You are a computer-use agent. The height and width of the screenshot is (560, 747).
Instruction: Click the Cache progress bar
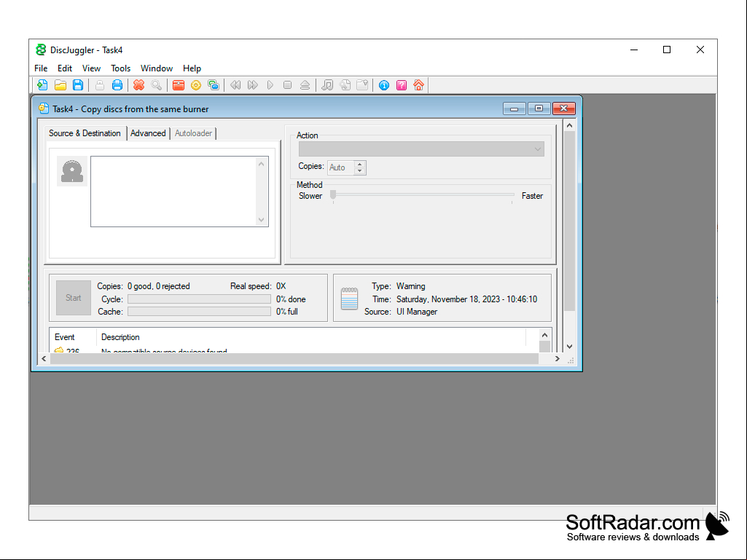[x=199, y=312]
